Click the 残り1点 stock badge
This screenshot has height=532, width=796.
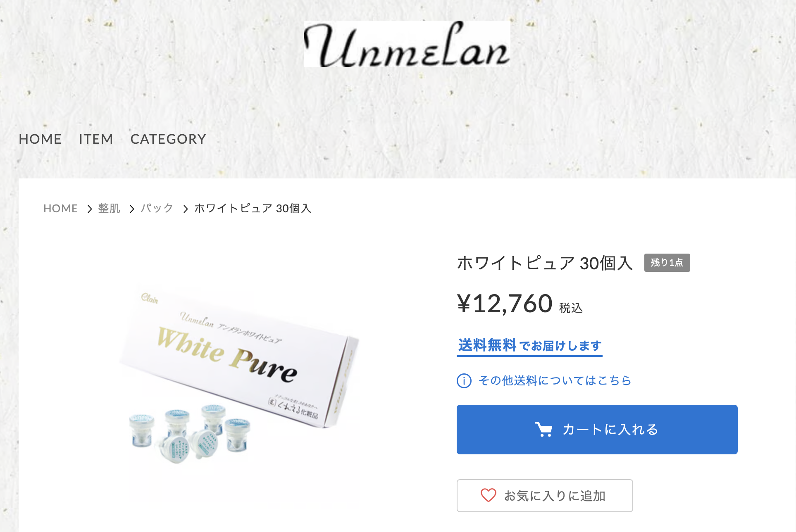coord(667,263)
